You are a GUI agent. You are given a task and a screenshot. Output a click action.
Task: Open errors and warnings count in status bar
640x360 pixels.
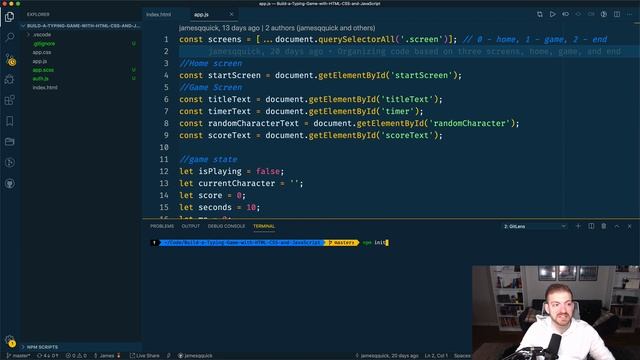tap(76, 356)
